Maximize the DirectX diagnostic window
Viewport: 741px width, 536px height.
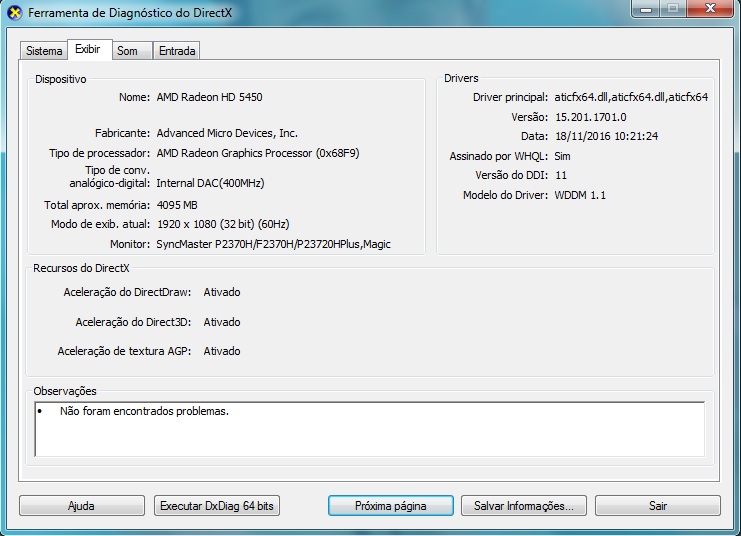pyautogui.click(x=671, y=10)
